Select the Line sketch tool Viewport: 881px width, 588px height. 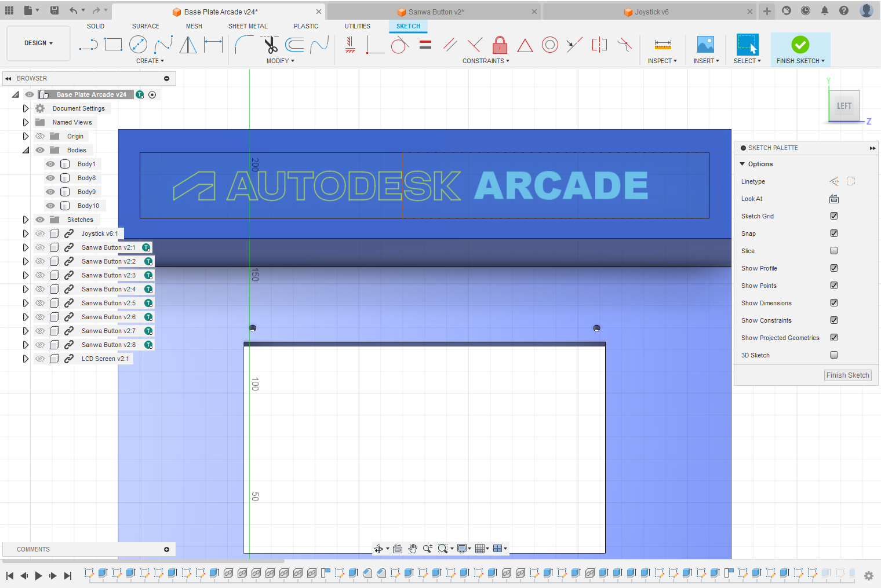tap(88, 44)
